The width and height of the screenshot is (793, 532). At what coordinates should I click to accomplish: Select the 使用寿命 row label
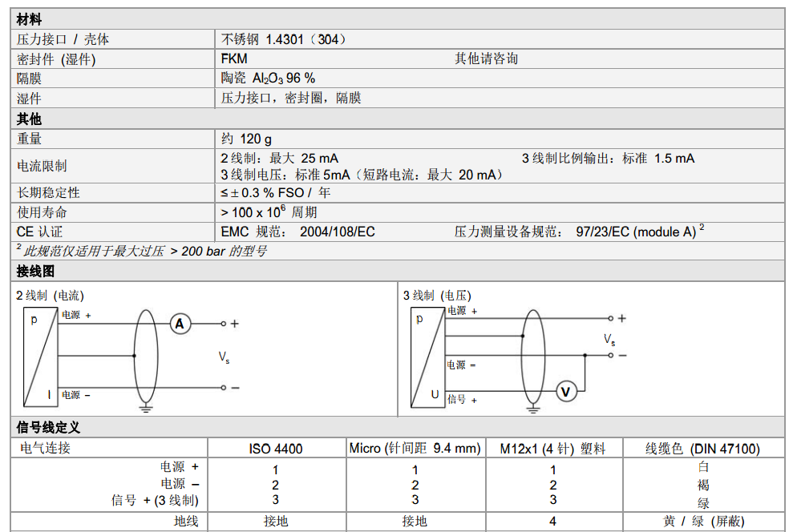pos(42,212)
